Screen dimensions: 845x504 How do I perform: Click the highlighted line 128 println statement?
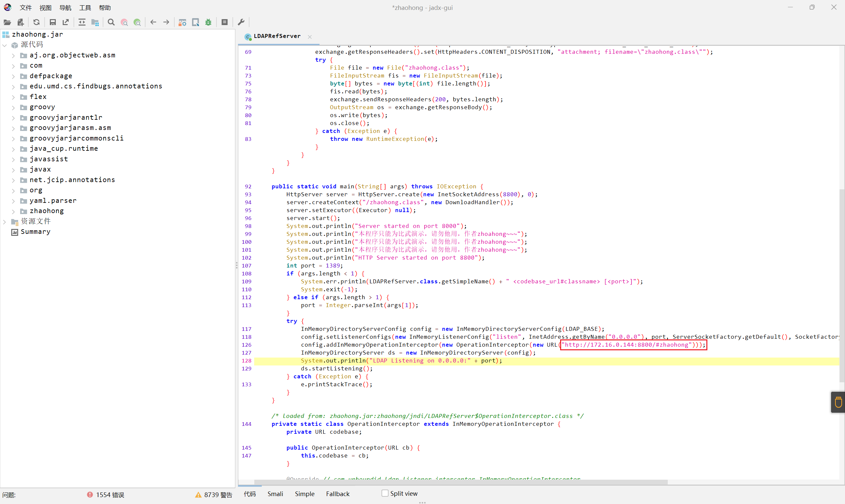[x=401, y=361]
